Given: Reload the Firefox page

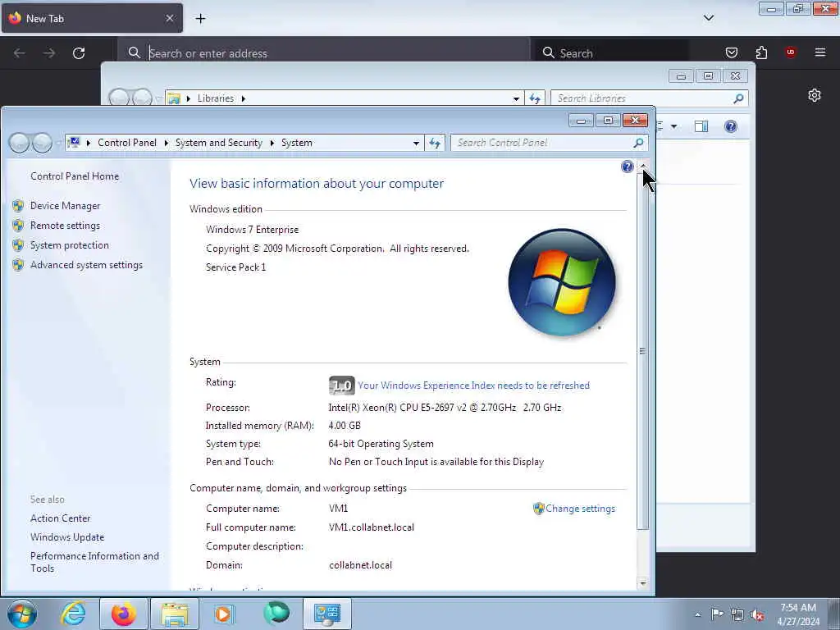Looking at the screenshot, I should click(x=79, y=53).
